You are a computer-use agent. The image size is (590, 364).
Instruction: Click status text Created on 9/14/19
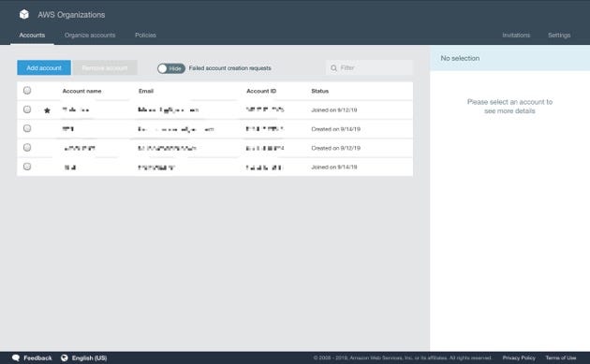coord(335,129)
